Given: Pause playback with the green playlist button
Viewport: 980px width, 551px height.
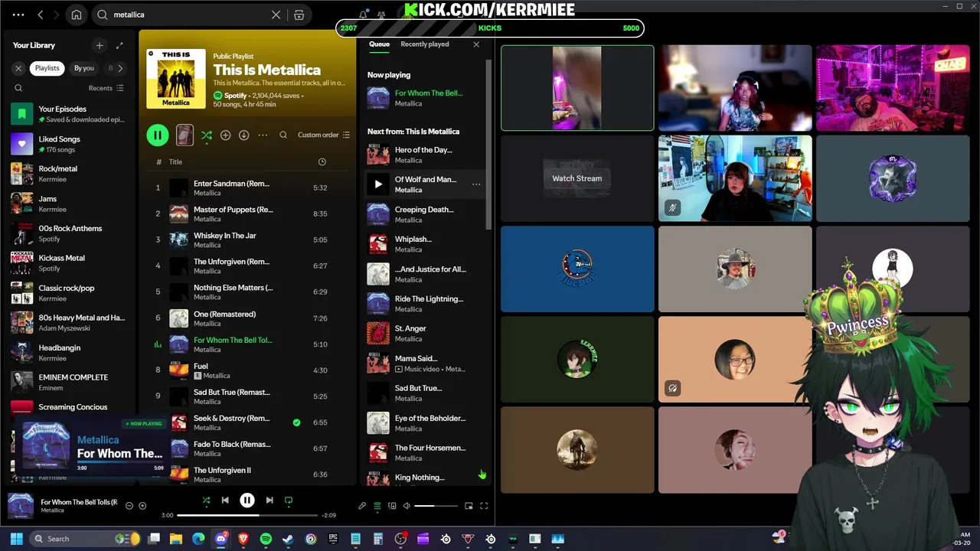Looking at the screenshot, I should [x=157, y=135].
